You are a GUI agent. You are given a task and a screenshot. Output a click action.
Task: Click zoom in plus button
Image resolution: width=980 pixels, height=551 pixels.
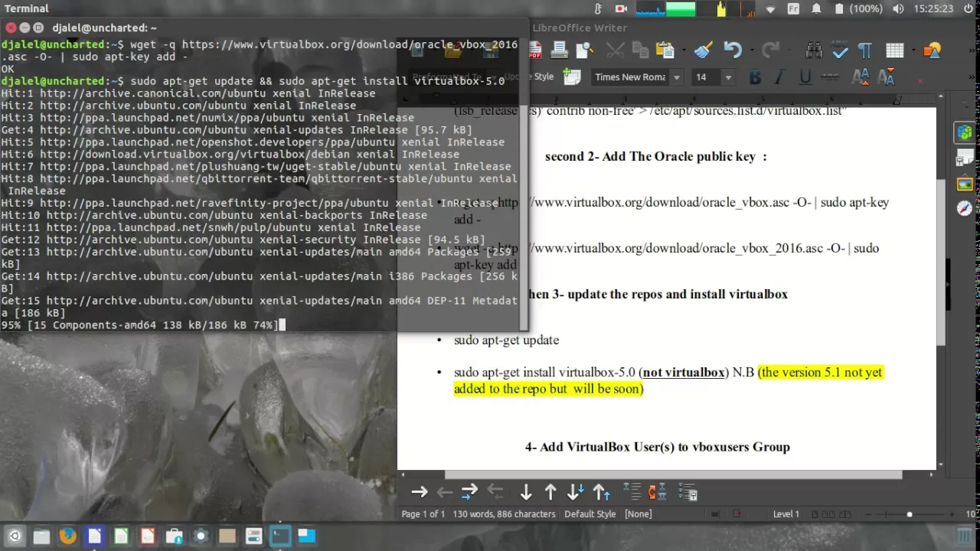click(x=952, y=514)
